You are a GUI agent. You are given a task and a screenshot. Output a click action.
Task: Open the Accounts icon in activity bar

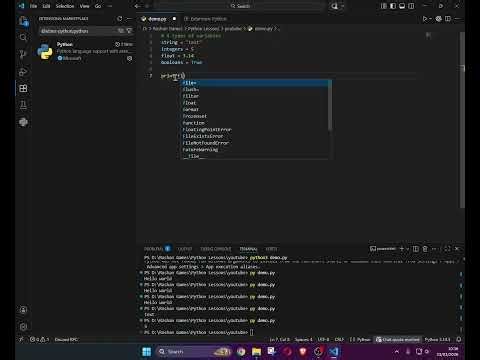(23, 310)
